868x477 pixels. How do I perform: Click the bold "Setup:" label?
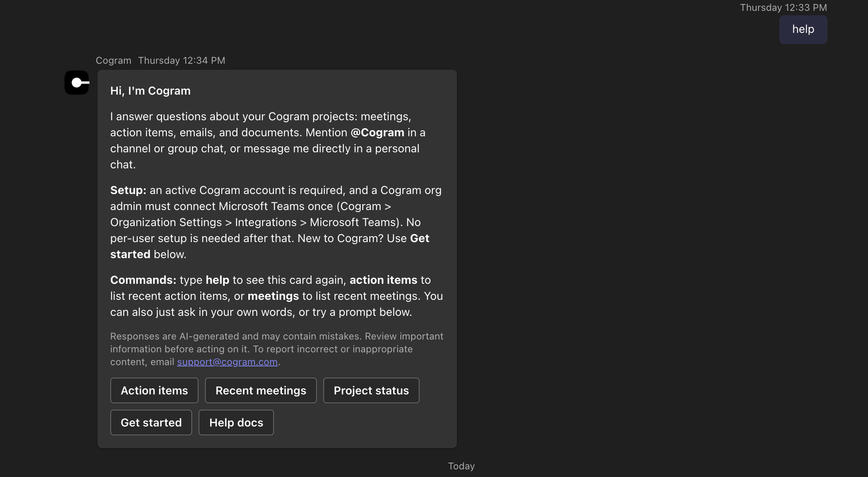(x=128, y=190)
